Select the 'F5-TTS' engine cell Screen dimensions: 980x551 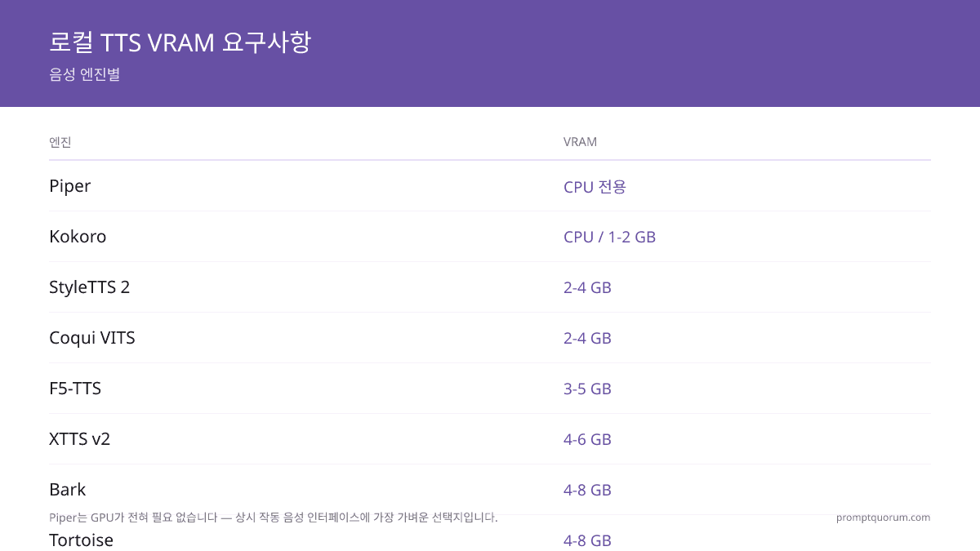point(75,389)
